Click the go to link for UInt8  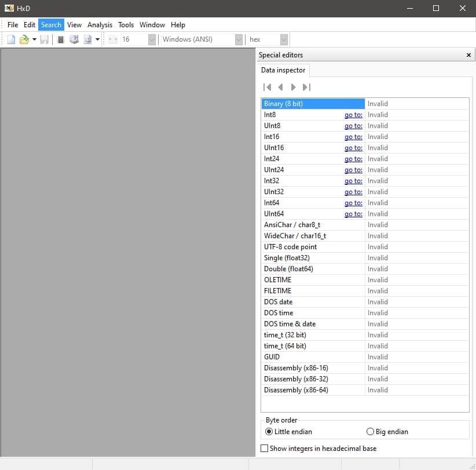[353, 126]
